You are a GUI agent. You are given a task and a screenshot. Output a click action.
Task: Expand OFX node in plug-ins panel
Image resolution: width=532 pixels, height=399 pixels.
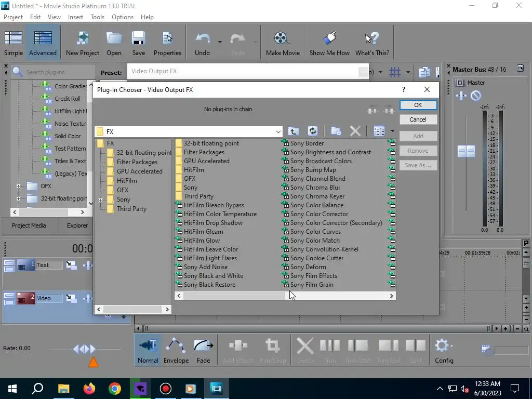[18, 186]
